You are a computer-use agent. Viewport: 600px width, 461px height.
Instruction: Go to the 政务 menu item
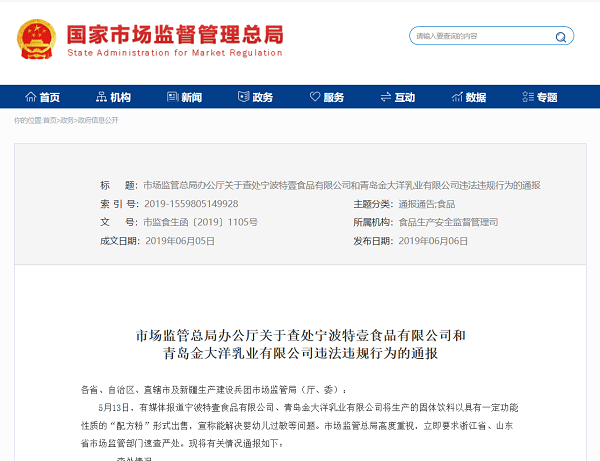263,97
